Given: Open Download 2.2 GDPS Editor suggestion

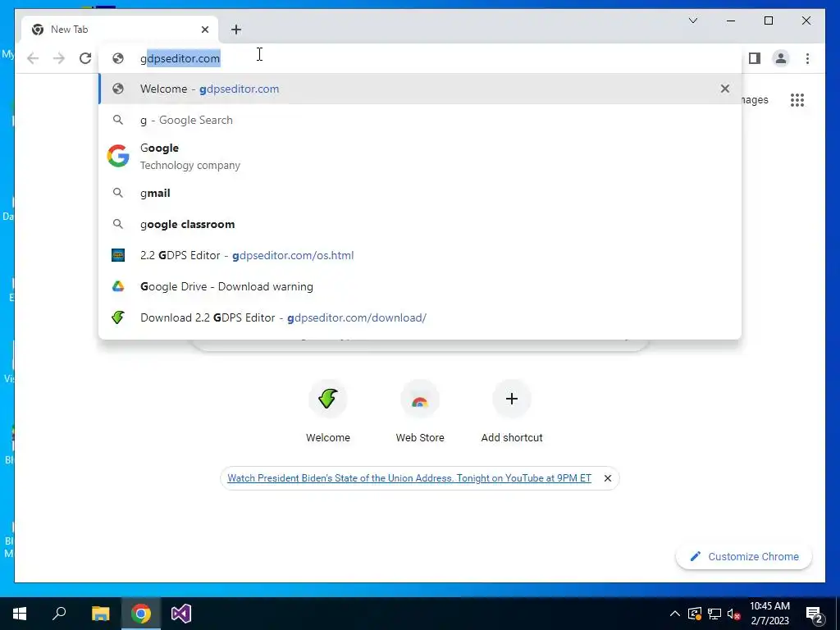Looking at the screenshot, I should pos(420,317).
